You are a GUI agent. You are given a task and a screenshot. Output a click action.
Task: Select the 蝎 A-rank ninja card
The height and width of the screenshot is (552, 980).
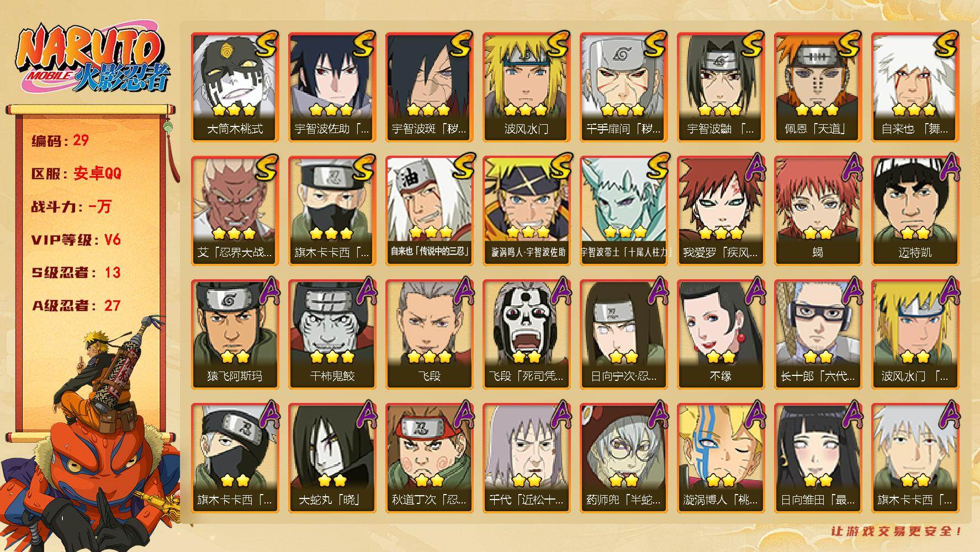[818, 211]
